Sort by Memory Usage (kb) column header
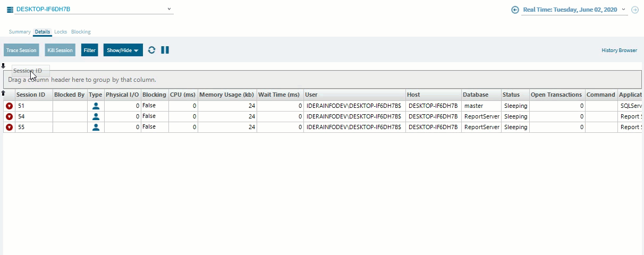This screenshot has width=644, height=255. pos(226,95)
